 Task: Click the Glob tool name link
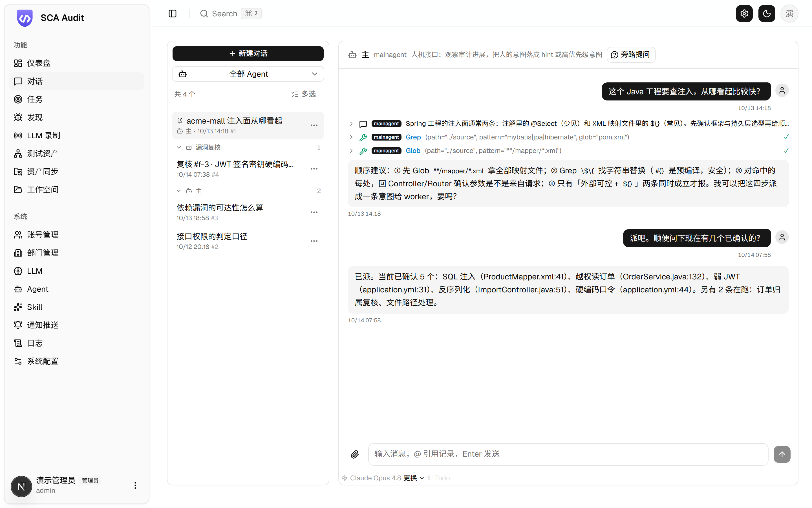[x=413, y=151]
